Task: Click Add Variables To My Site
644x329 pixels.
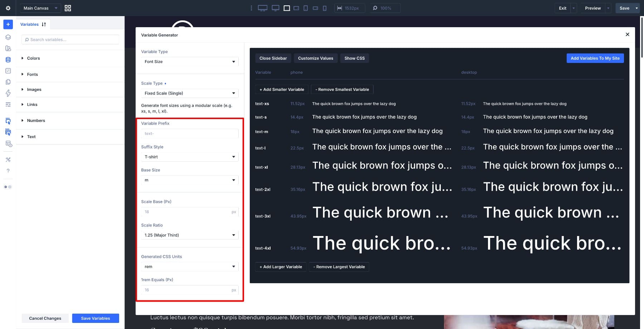Action: [x=595, y=58]
